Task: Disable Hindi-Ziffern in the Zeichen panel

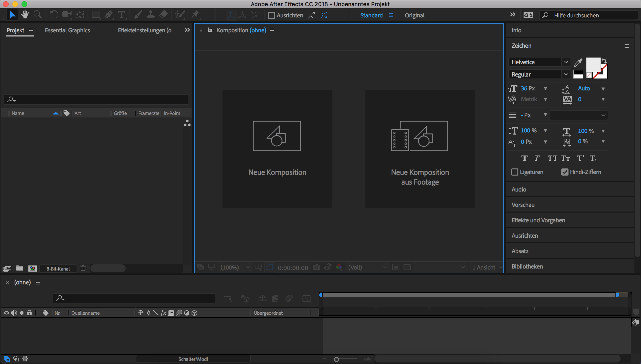Action: [564, 172]
